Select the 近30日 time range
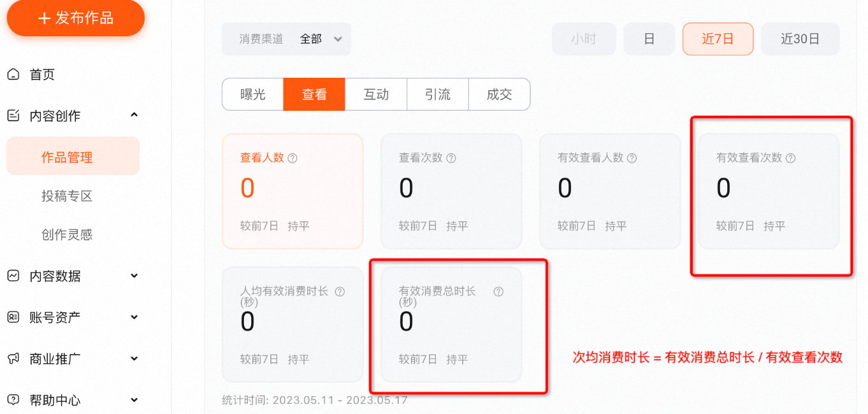The image size is (868, 414). point(800,39)
